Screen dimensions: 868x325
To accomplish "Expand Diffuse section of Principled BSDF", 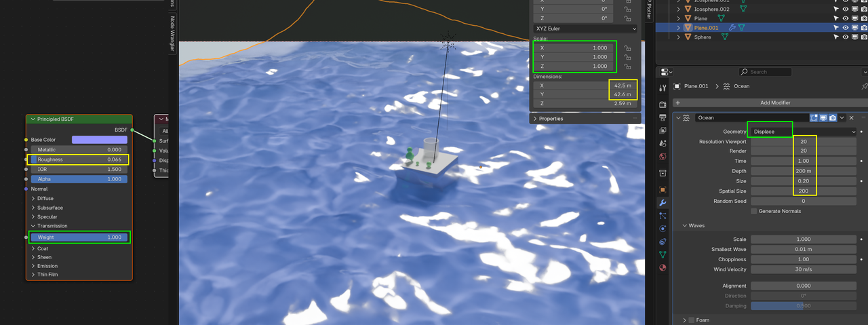I will 34,199.
